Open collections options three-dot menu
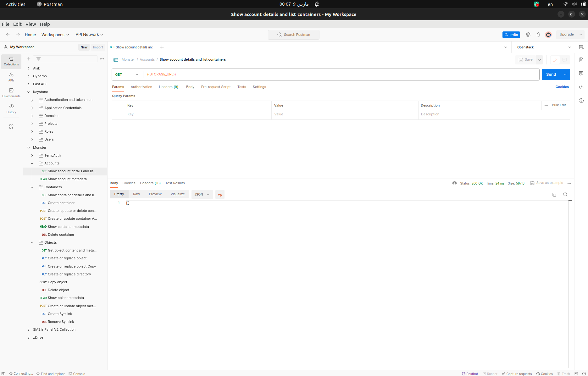The image size is (588, 376). [x=102, y=59]
